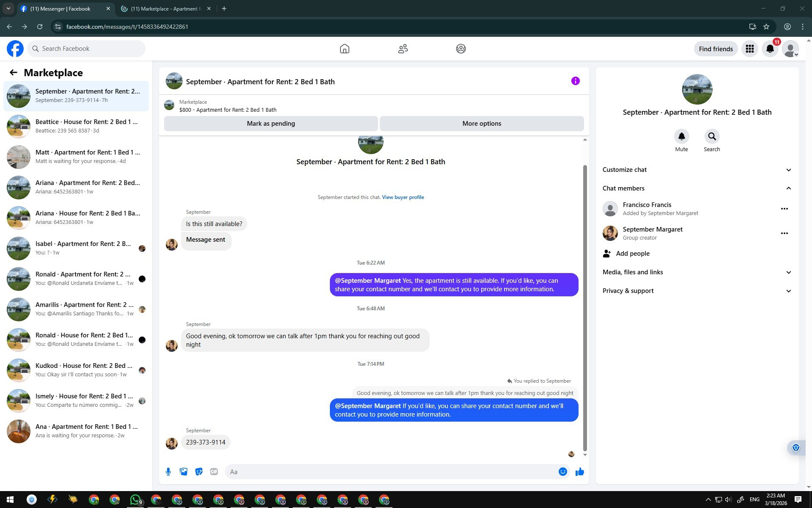Switch to Marketplace - Apartment tab

[166, 8]
